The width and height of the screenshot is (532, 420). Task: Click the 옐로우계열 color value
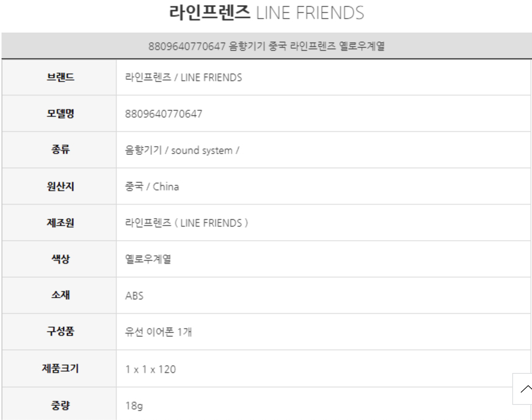148,259
